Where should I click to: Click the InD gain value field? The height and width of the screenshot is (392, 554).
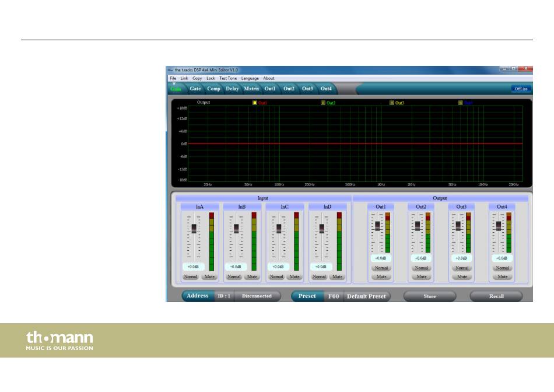tap(321, 267)
